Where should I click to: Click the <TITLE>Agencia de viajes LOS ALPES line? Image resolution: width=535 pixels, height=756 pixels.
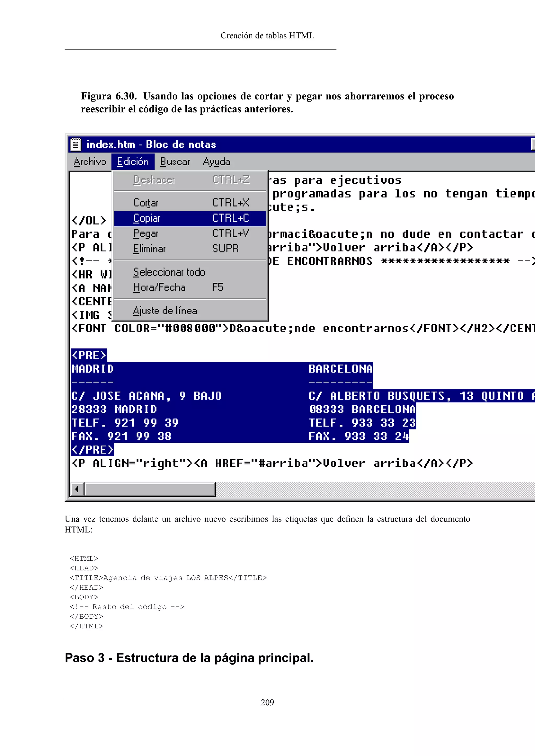(x=168, y=578)
